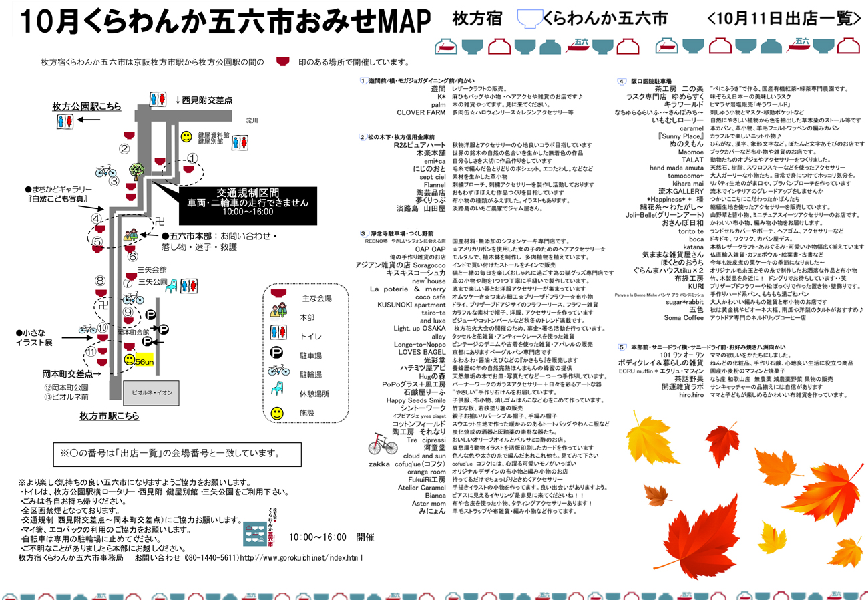Click the bicycle parking icon near venue ③

pos(105,171)
